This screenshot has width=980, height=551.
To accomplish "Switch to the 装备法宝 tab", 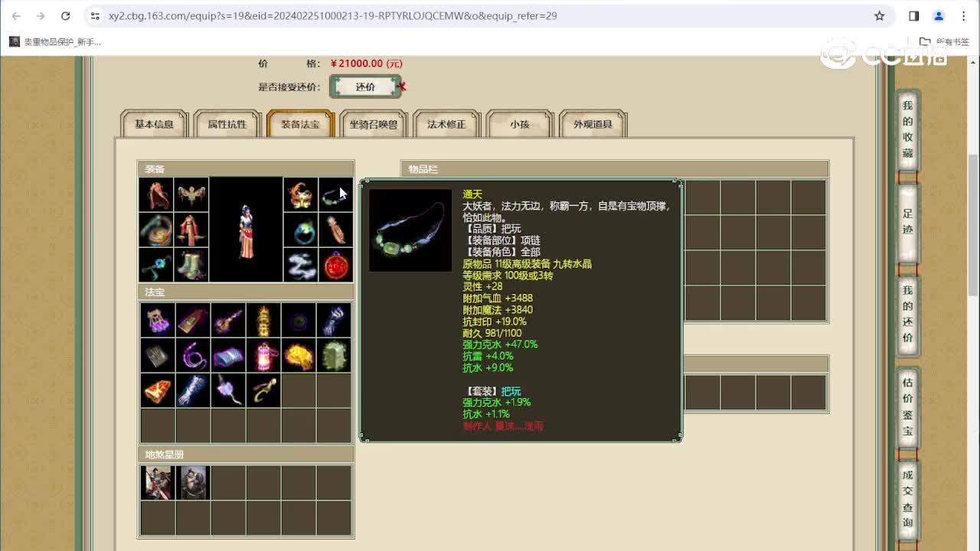I will [x=300, y=124].
